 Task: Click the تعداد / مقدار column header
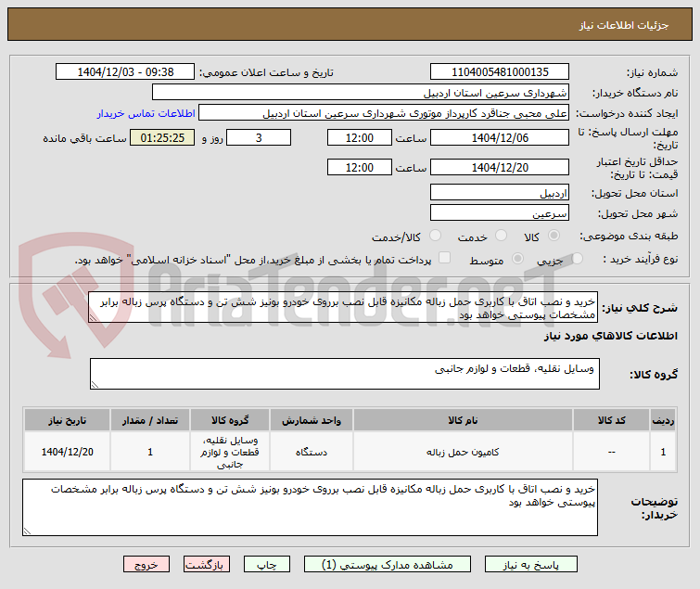point(150,420)
